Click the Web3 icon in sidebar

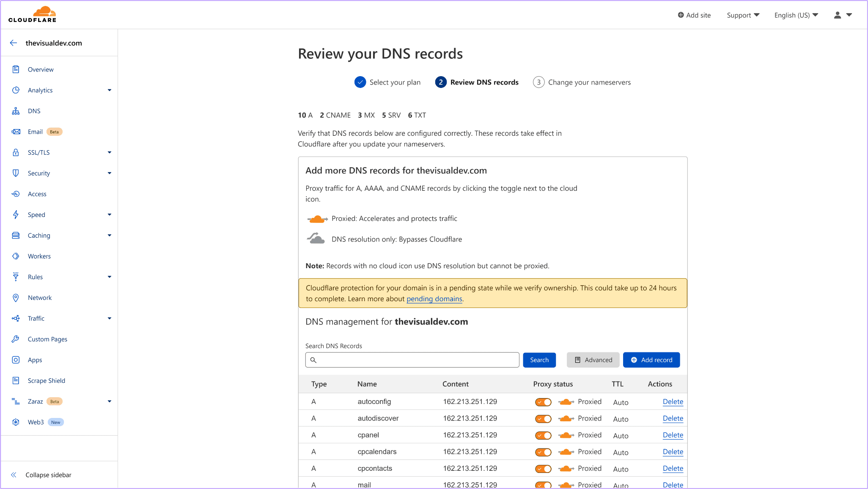coord(16,422)
